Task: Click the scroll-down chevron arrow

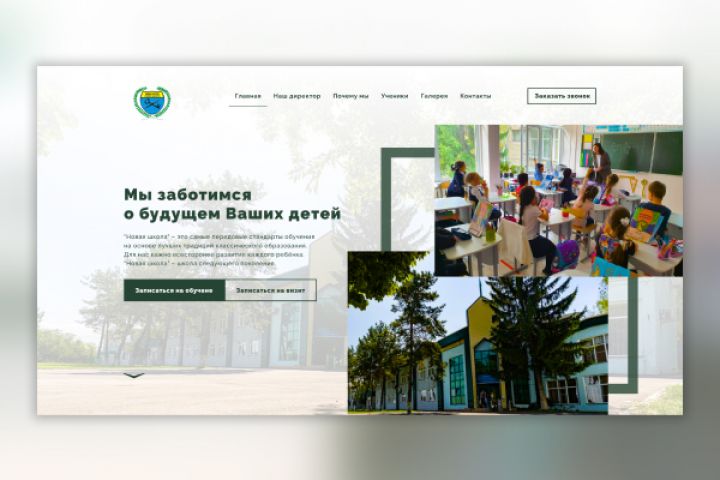Action: coord(134,376)
